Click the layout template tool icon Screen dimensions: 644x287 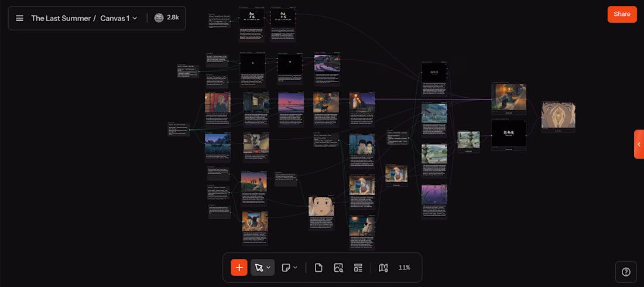358,268
